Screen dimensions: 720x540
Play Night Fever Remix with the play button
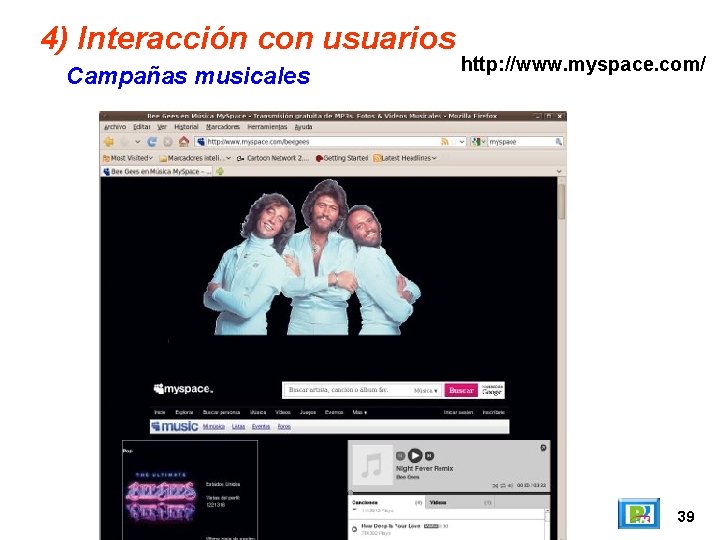[415, 455]
